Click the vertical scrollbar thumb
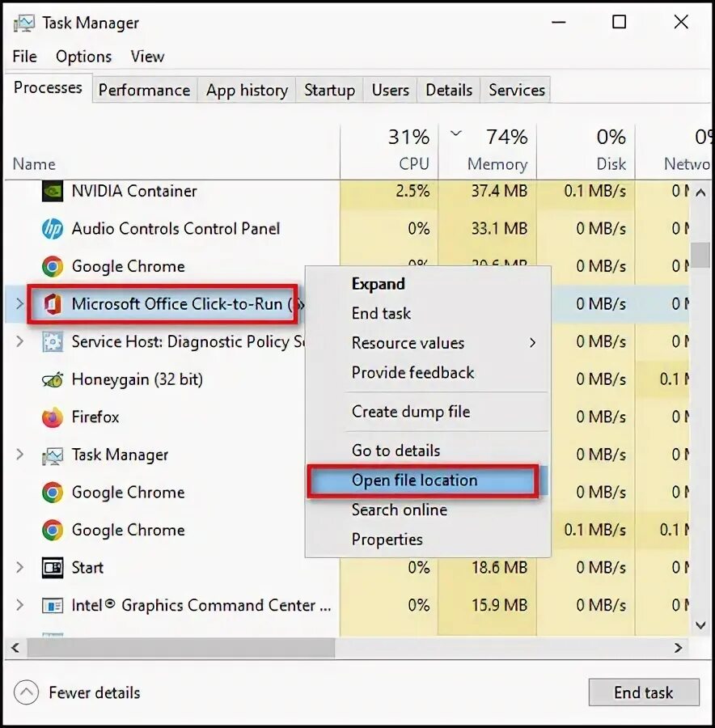The height and width of the screenshot is (728, 715). coord(700,256)
